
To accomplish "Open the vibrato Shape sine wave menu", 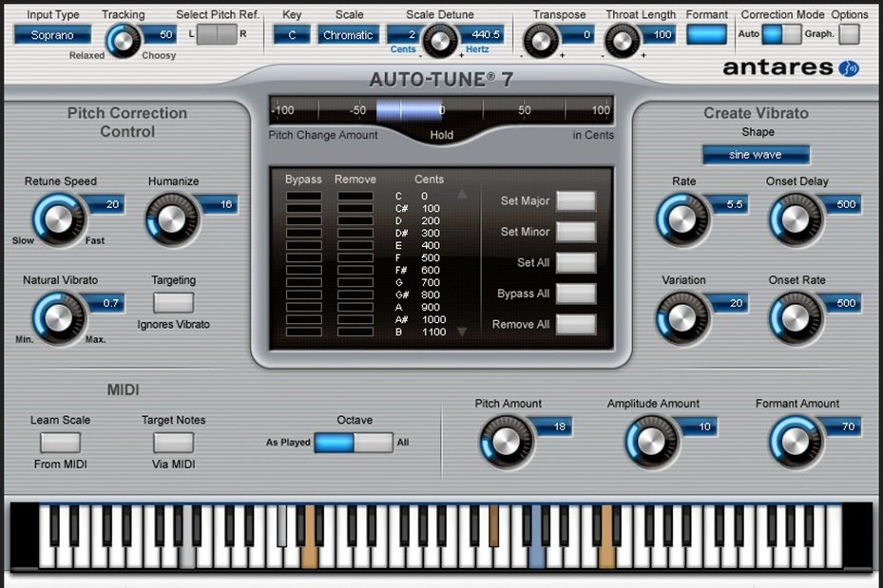I will point(756,154).
